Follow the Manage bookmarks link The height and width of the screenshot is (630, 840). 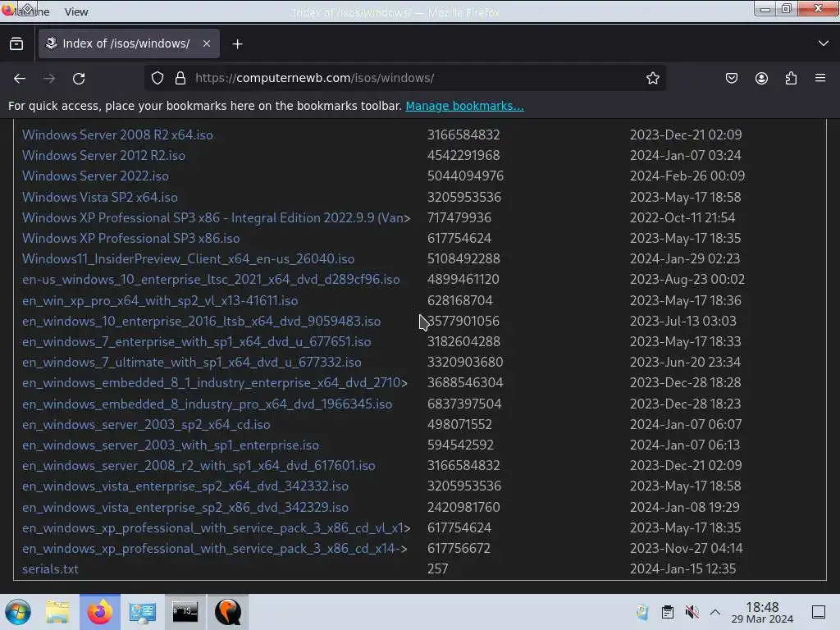pyautogui.click(x=464, y=106)
